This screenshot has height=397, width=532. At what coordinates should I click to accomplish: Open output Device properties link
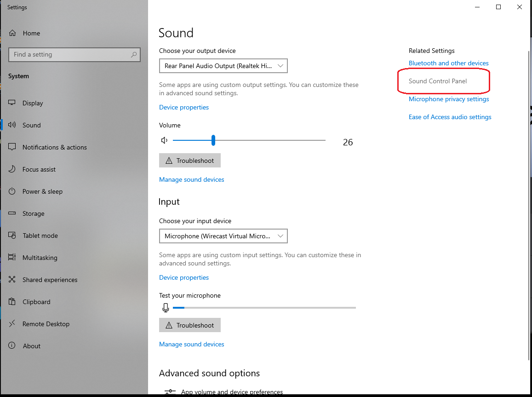(184, 107)
